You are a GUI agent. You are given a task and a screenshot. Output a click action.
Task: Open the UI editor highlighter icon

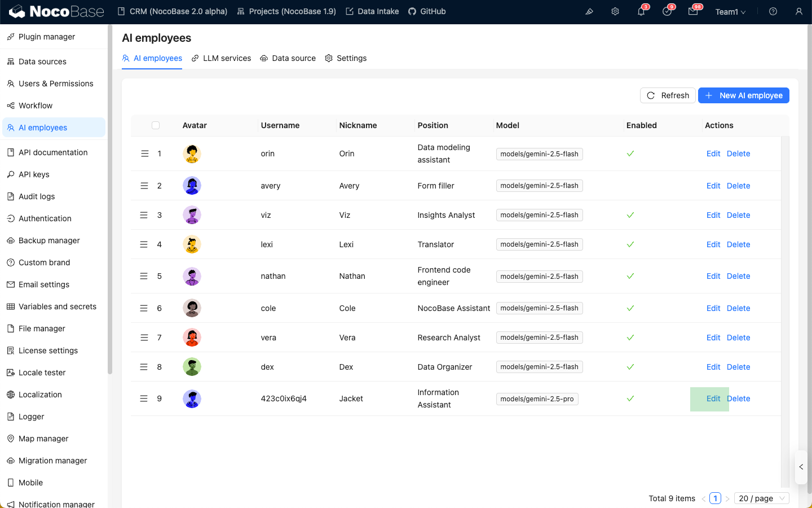pos(589,11)
